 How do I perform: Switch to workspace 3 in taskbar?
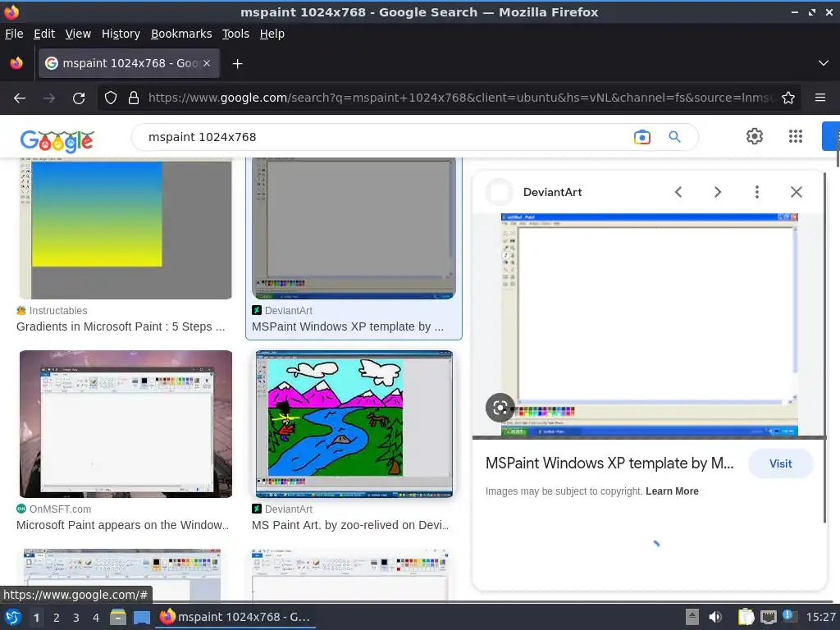click(x=76, y=618)
